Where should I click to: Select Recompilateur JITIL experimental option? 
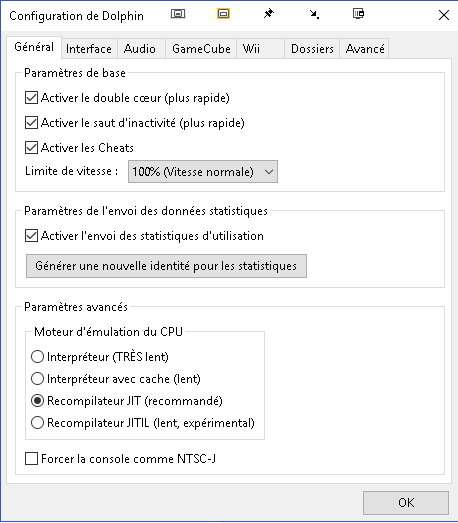(x=37, y=423)
